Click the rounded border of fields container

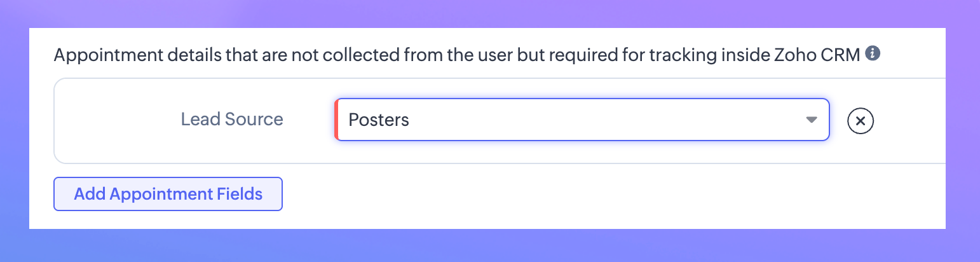55,121
